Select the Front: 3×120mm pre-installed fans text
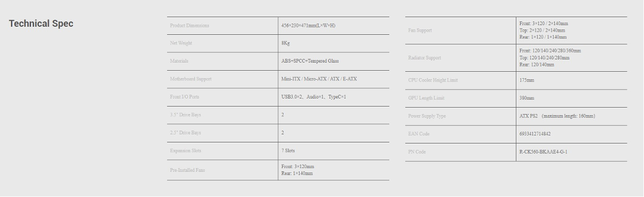Screen dimensions: 644x197 pos(298,166)
